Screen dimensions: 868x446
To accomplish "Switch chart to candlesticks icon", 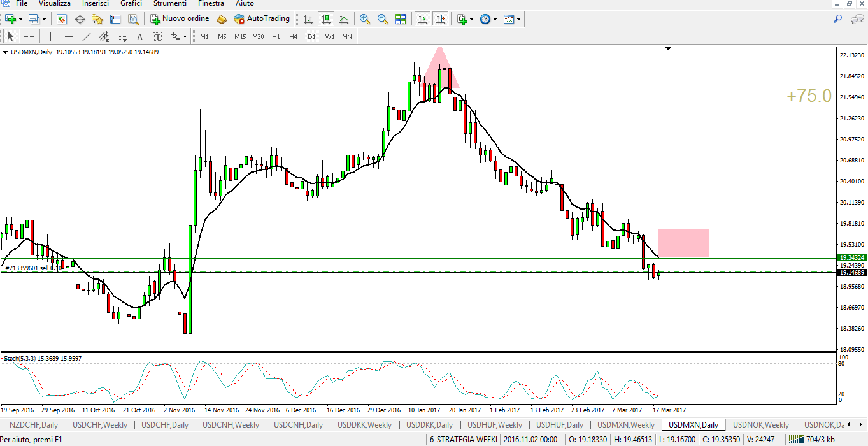I will pos(326,19).
